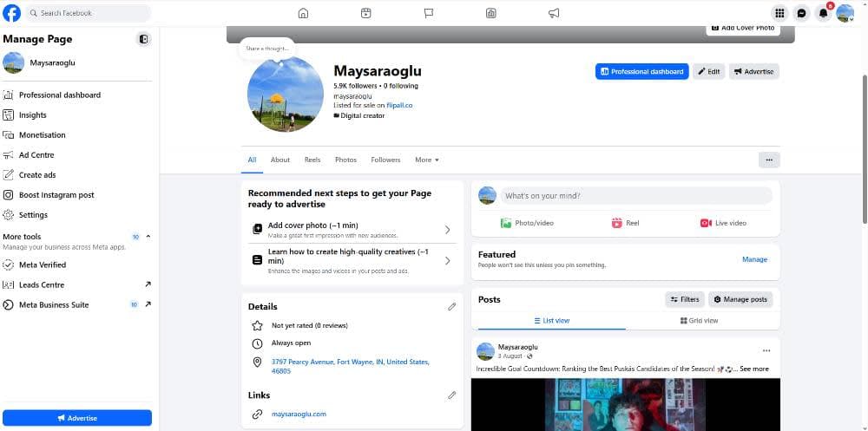Image resolution: width=868 pixels, height=431 pixels.
Task: Switch to the Reels tab
Action: pyautogui.click(x=312, y=160)
